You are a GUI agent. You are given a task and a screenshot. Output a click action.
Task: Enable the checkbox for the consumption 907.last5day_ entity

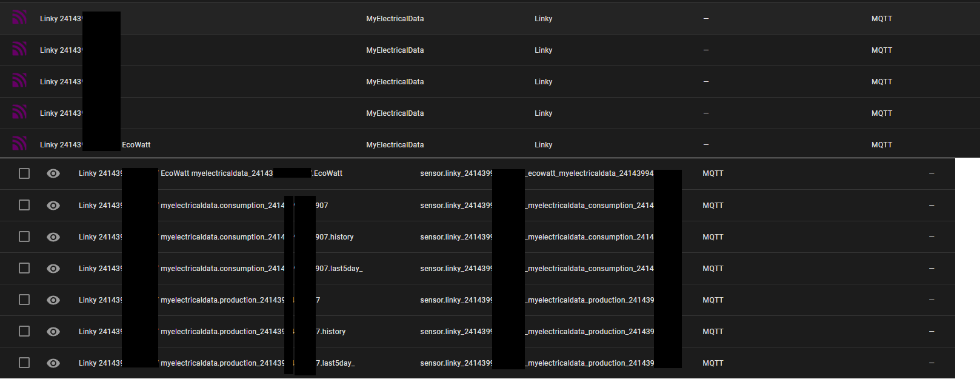(24, 269)
